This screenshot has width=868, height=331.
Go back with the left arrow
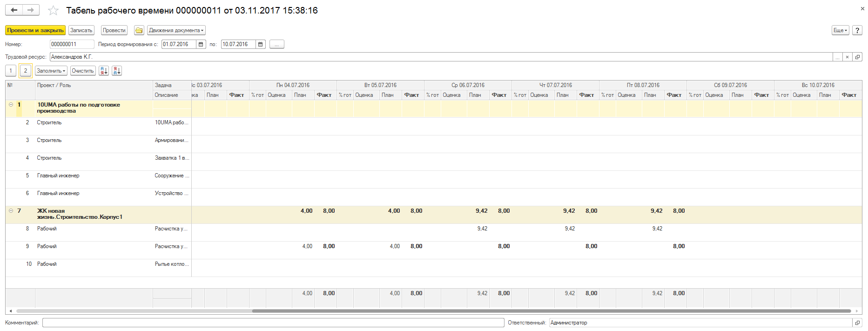point(14,10)
